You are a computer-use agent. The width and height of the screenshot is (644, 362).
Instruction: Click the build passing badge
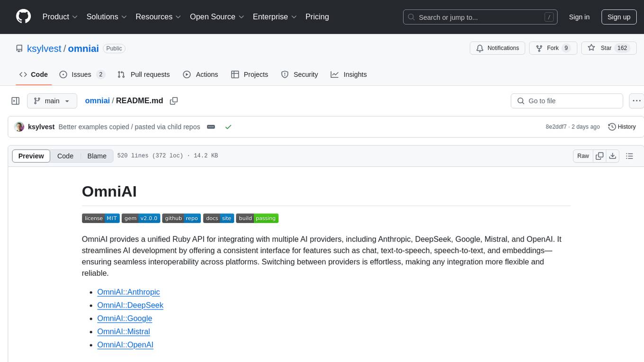[x=257, y=218]
